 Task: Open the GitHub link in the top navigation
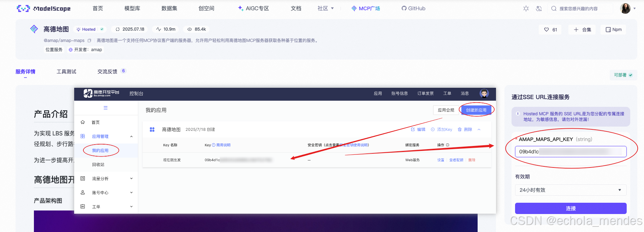pos(413,8)
